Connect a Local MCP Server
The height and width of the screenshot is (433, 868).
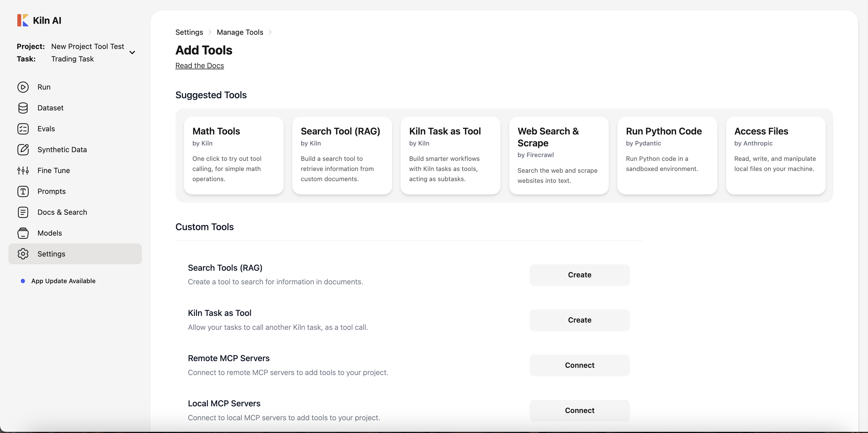click(580, 410)
